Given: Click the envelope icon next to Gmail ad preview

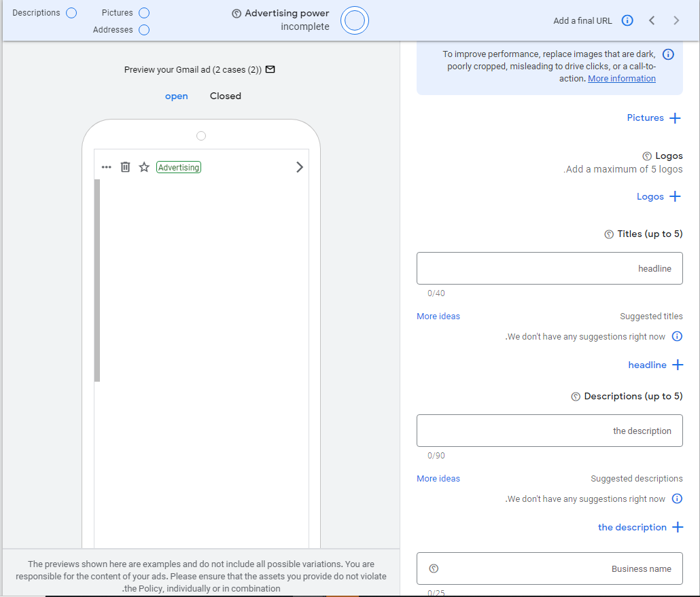Looking at the screenshot, I should [270, 69].
